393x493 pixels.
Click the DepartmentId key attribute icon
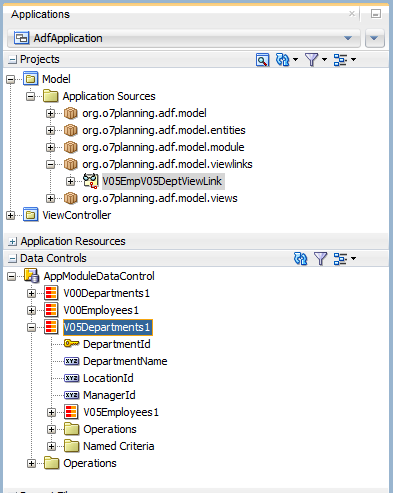point(71,344)
